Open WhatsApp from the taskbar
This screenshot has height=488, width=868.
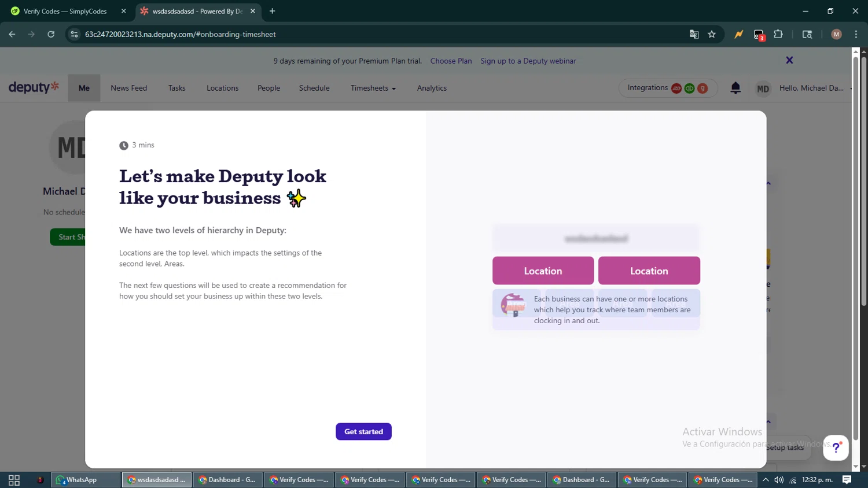(86, 480)
